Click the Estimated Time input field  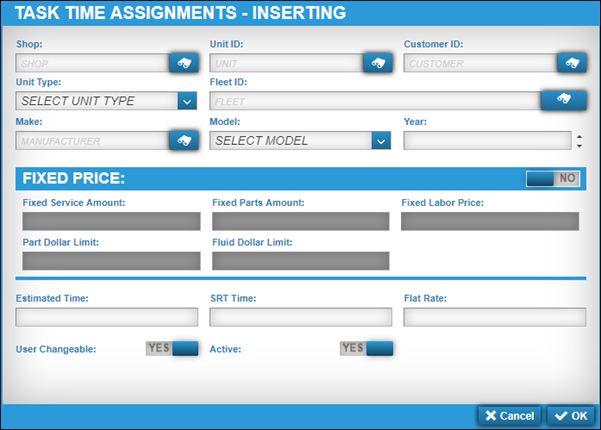pyautogui.click(x=107, y=317)
